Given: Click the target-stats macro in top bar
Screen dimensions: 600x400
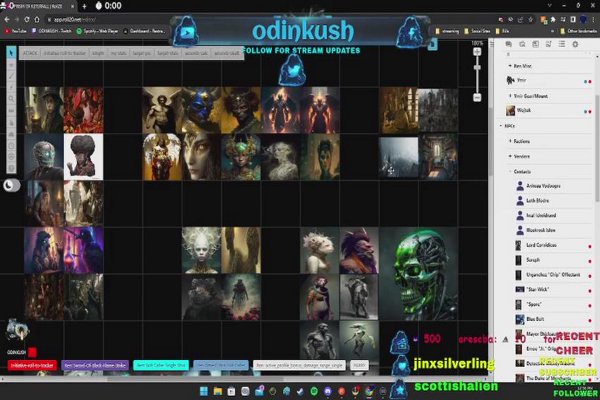Looking at the screenshot, I should [168, 53].
